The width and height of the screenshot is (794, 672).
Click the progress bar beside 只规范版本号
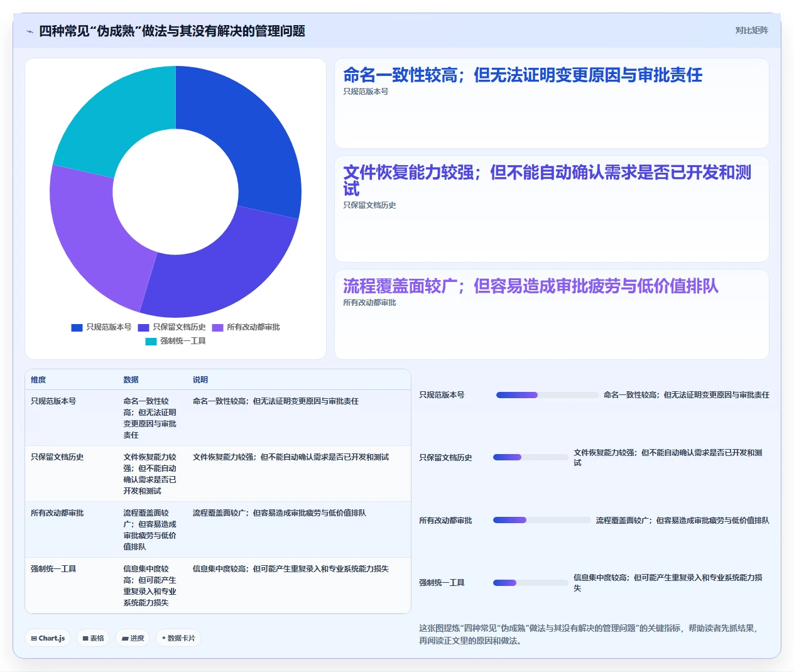[547, 395]
